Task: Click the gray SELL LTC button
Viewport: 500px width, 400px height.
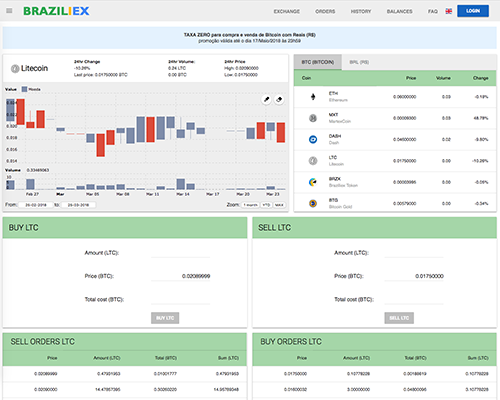Action: click(x=399, y=318)
